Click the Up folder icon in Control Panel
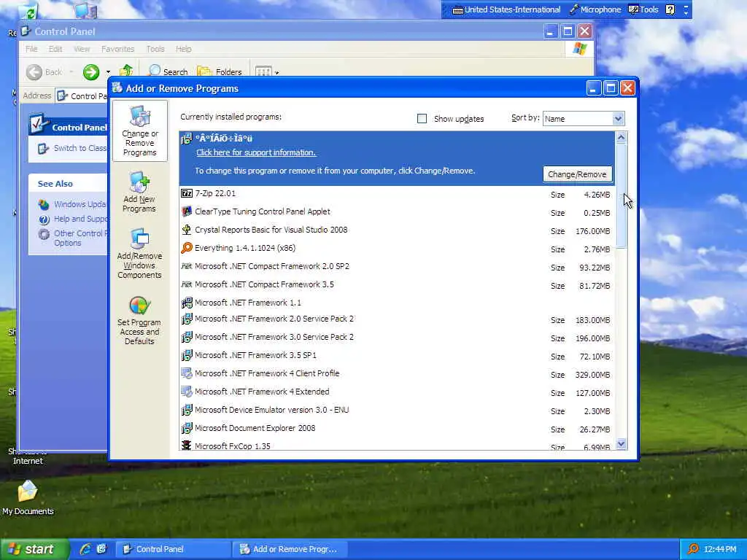Viewport: 747px width, 560px height. coord(125,71)
